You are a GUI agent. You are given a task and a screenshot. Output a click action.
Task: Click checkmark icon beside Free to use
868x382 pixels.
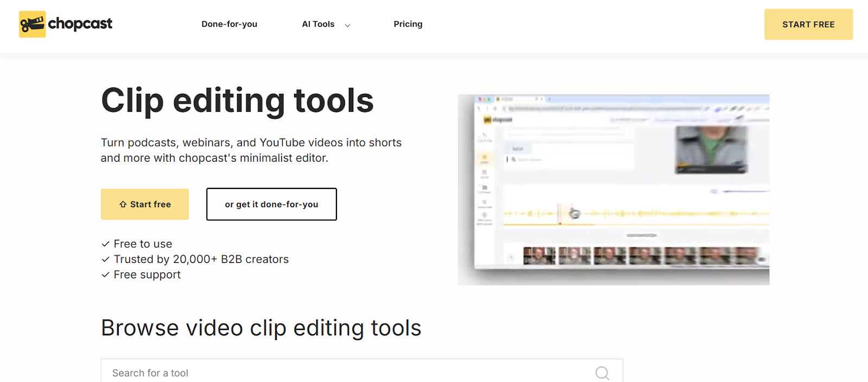click(x=106, y=244)
